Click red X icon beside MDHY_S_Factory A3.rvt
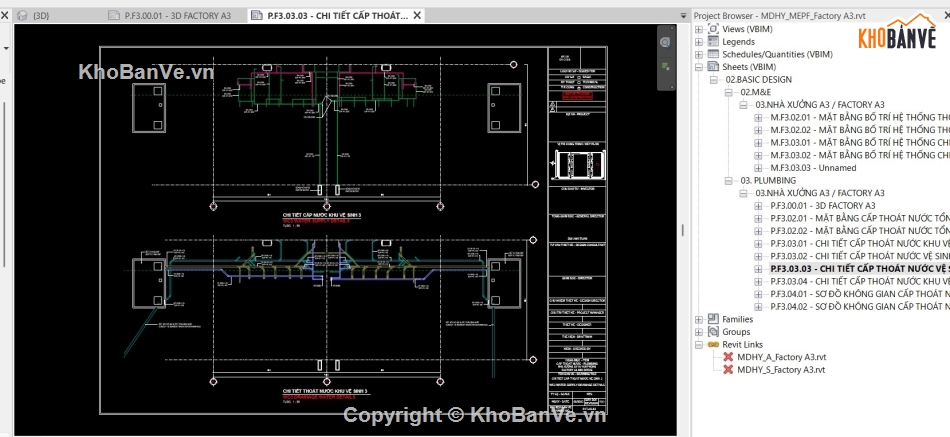Viewport: 950px width, 437px height. pyautogui.click(x=728, y=370)
